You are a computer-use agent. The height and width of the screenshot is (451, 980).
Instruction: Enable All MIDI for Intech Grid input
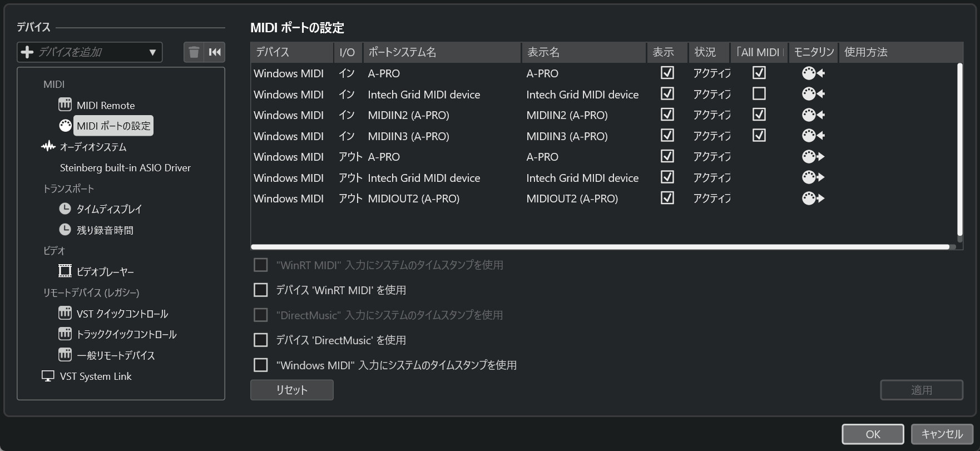tap(759, 93)
